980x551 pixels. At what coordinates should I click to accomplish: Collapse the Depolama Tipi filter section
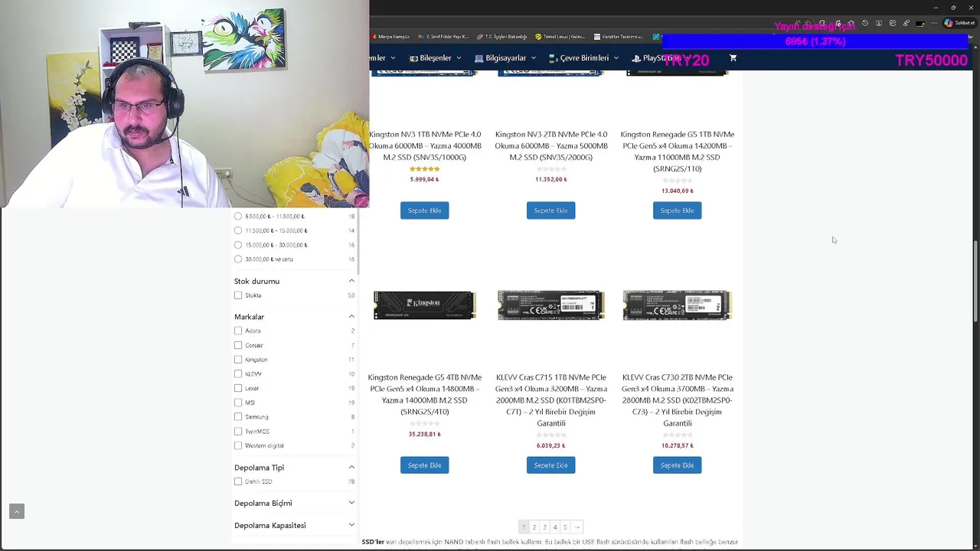coord(351,468)
